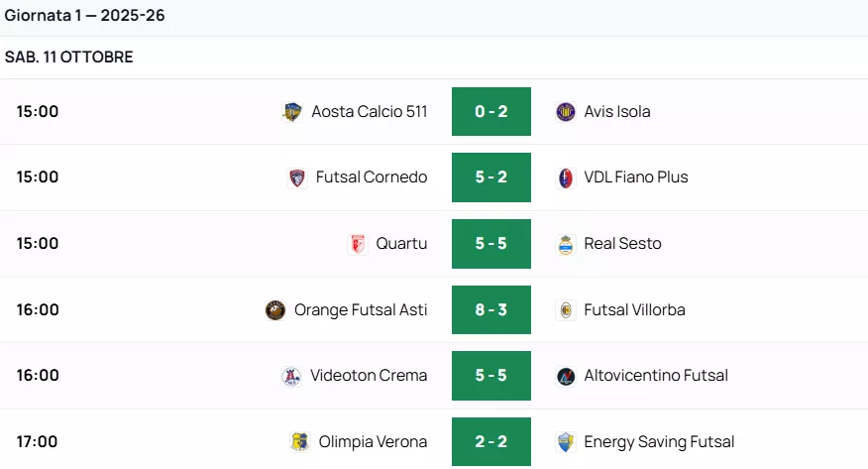Click the Giornata 1 — 2025-26 heading
The width and height of the screenshot is (868, 469).
(85, 17)
